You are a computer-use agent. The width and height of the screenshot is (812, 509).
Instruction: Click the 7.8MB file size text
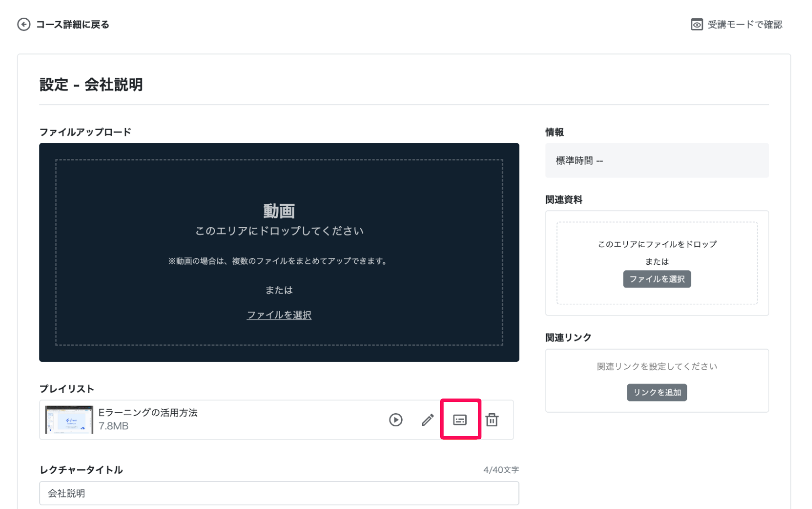click(114, 426)
